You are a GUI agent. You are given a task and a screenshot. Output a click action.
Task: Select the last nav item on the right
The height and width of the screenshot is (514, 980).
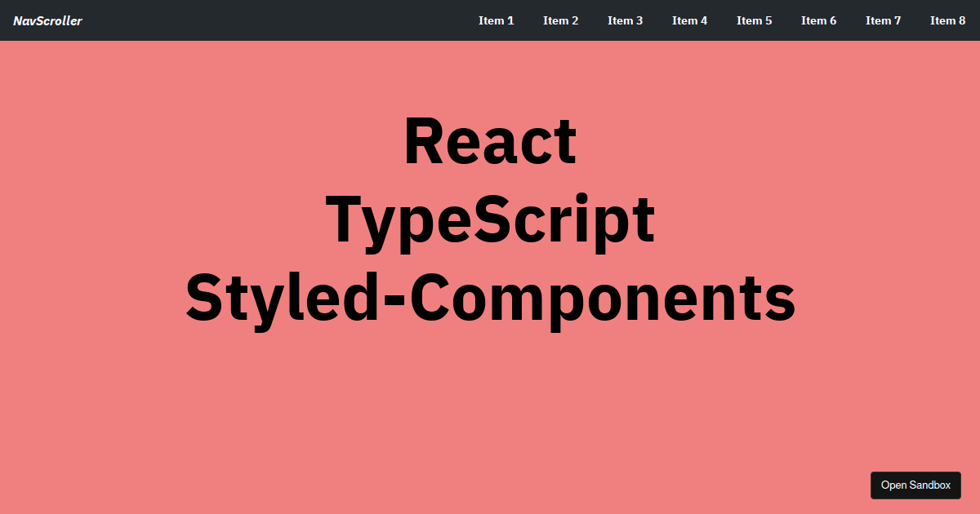tap(947, 20)
